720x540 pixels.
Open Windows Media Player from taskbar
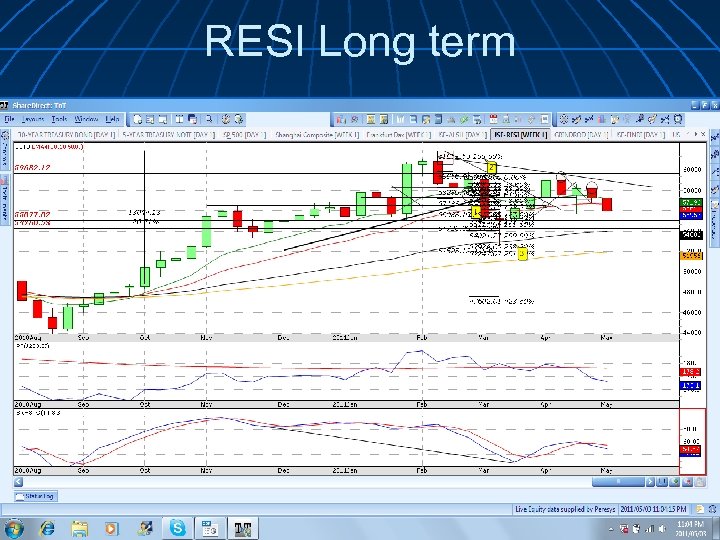(112, 529)
